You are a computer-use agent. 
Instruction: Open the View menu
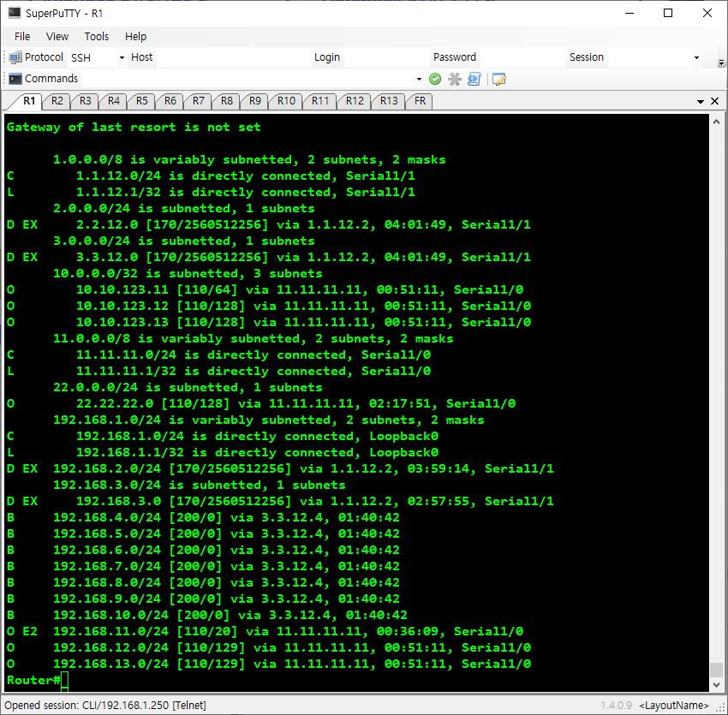tap(57, 37)
